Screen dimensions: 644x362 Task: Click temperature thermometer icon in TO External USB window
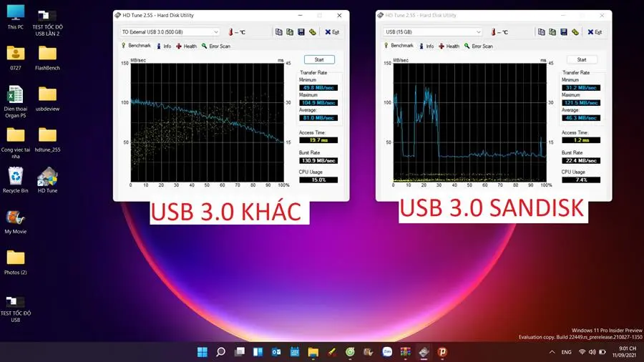[x=231, y=32]
